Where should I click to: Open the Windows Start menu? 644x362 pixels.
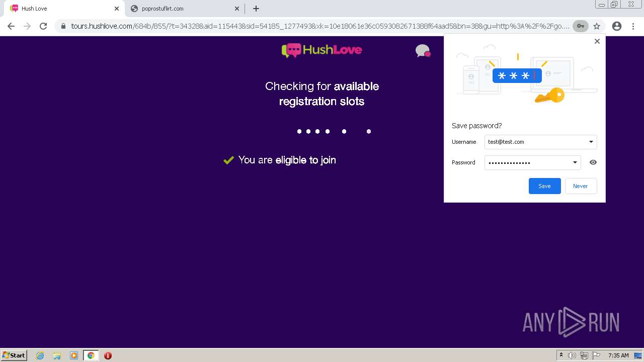(14, 355)
